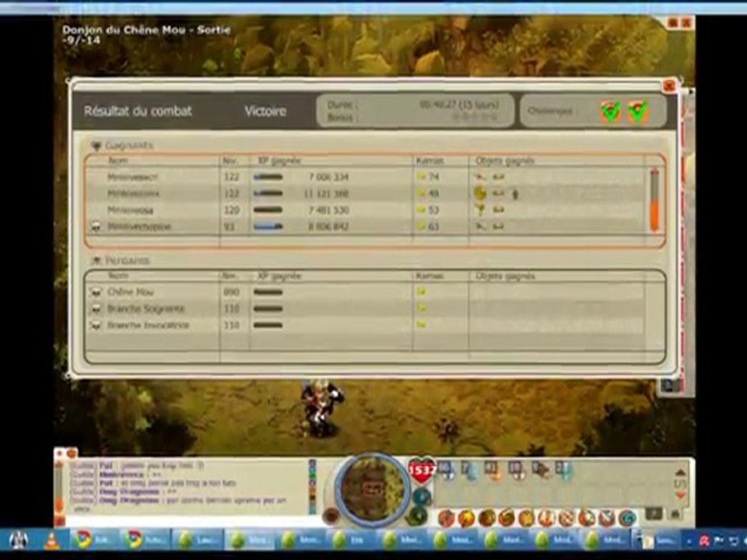Screen dimensions: 747x560
Task: Click the small brown round button left of medallion
Action: 331,516
